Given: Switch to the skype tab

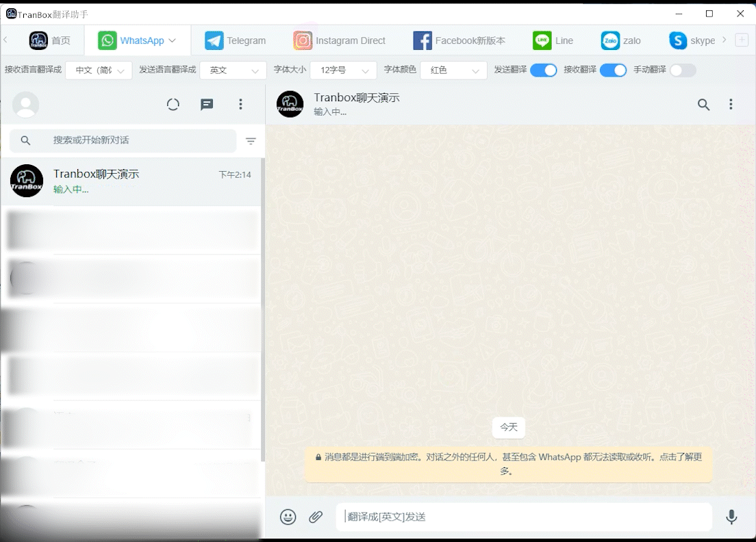Looking at the screenshot, I should click(692, 40).
